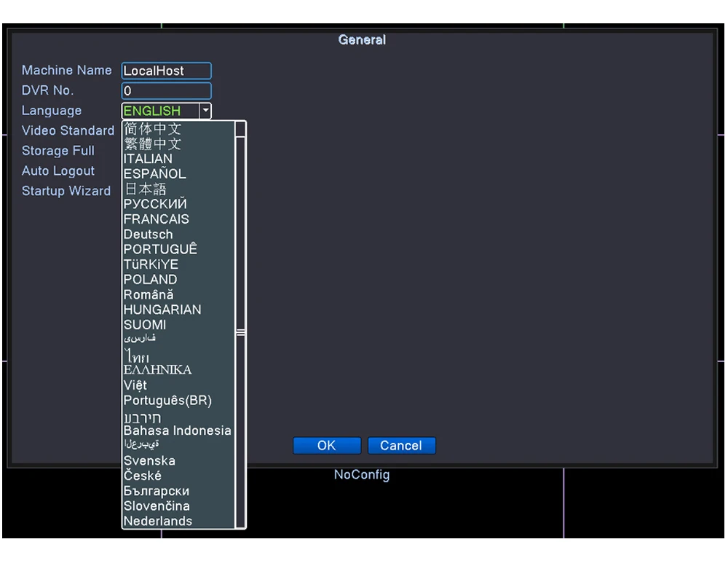The height and width of the screenshot is (566, 728).
Task: Click the DVR No. input field
Action: coord(166,90)
